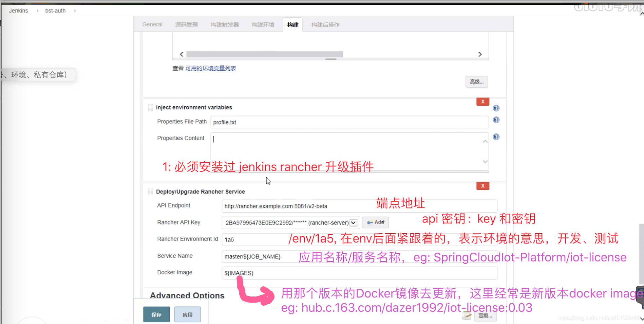Open Rancher API Key dropdown
The image size is (644, 324).
pyautogui.click(x=290, y=223)
